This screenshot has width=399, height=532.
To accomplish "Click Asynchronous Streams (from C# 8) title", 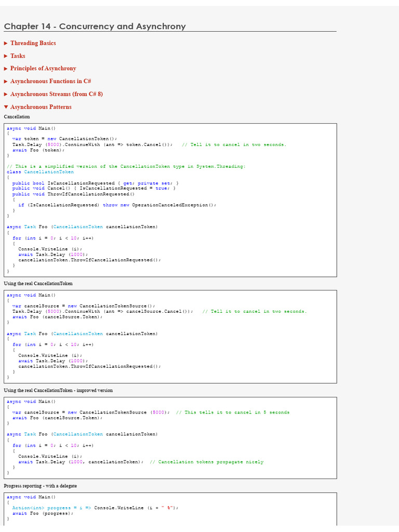I will tap(57, 94).
